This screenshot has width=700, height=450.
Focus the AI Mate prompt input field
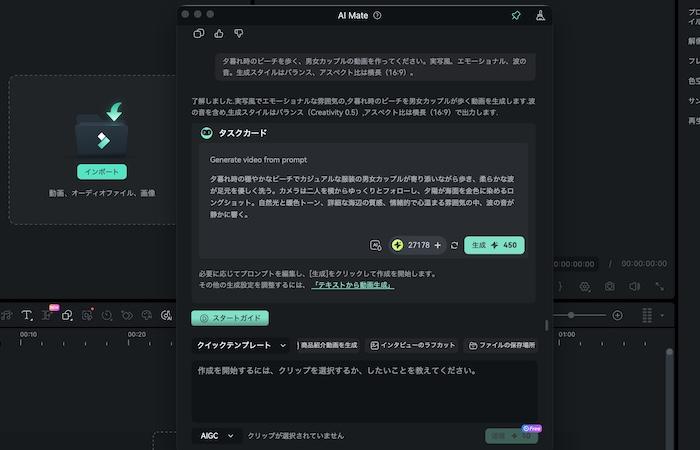tap(365, 391)
